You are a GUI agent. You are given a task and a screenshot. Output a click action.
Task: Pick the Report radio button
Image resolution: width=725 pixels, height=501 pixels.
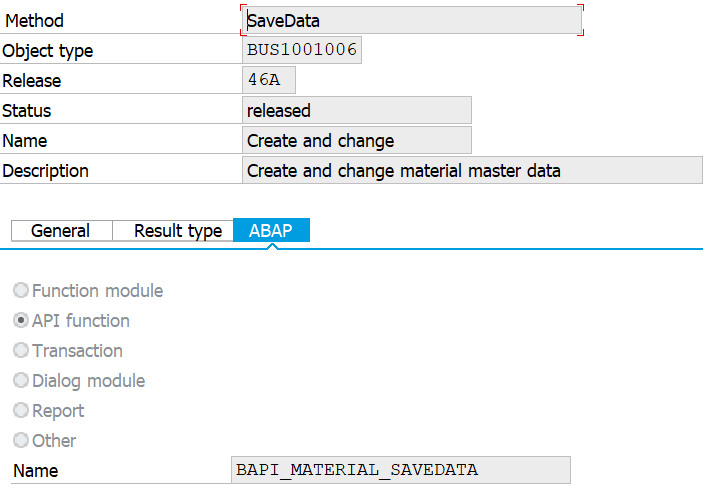pyautogui.click(x=21, y=410)
